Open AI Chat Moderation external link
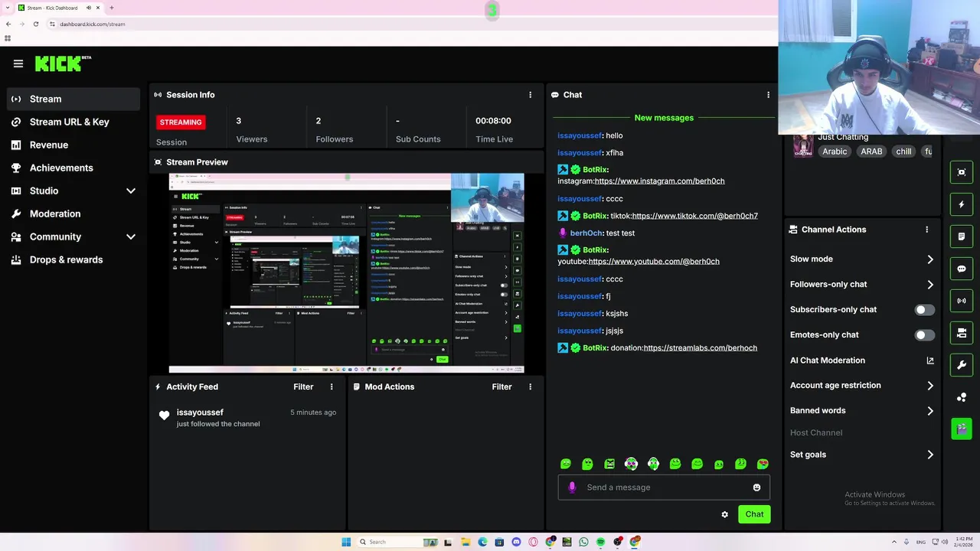 930,360
